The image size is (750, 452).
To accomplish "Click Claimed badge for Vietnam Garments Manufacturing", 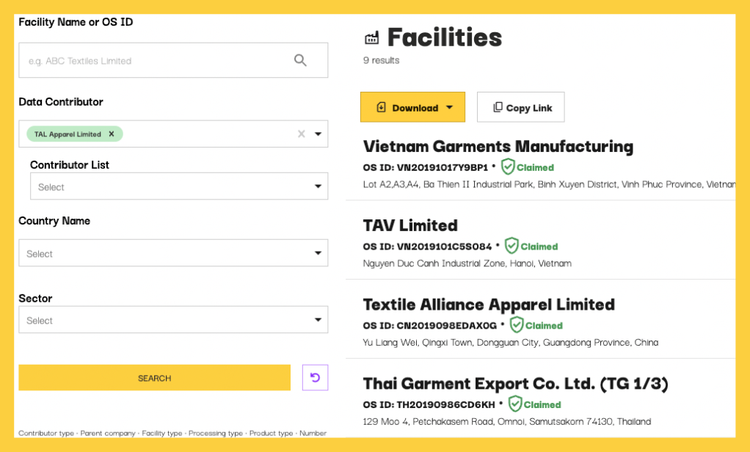I will (x=527, y=167).
